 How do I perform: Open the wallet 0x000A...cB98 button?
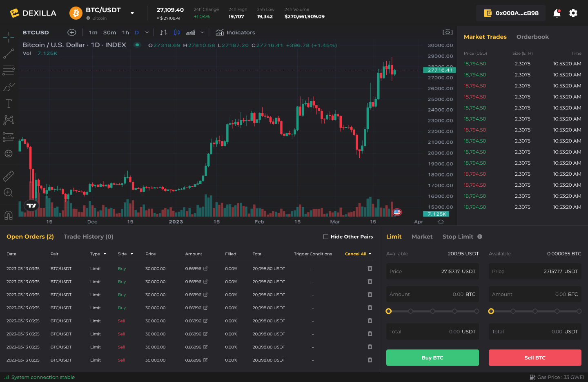511,13
